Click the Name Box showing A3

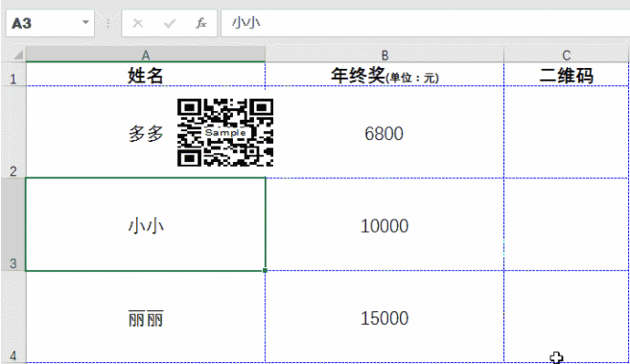pos(50,23)
